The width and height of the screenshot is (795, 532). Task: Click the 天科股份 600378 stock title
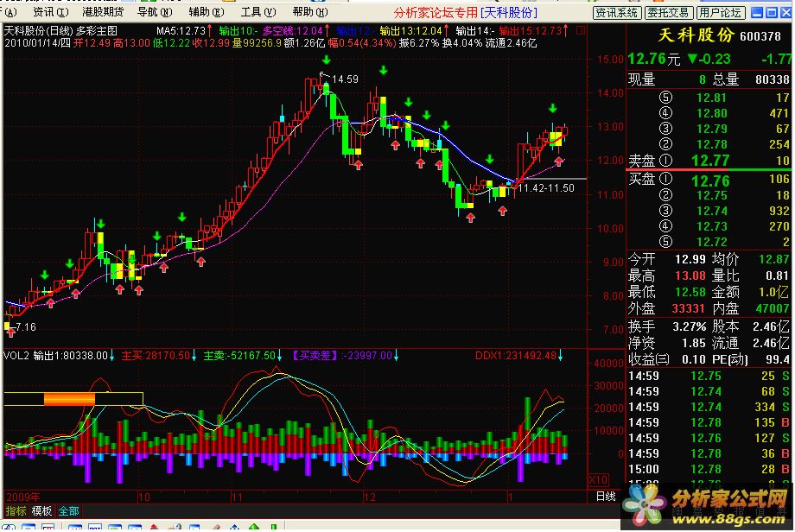719,35
